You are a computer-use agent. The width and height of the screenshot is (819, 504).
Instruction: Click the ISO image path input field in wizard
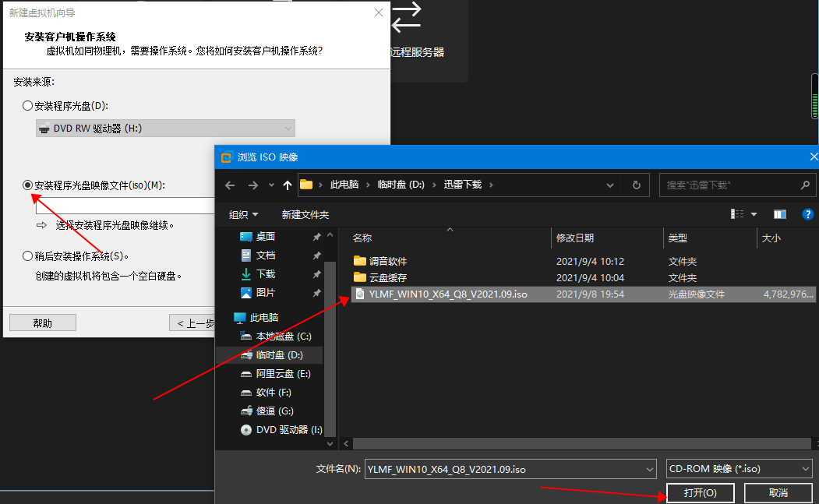click(125, 206)
